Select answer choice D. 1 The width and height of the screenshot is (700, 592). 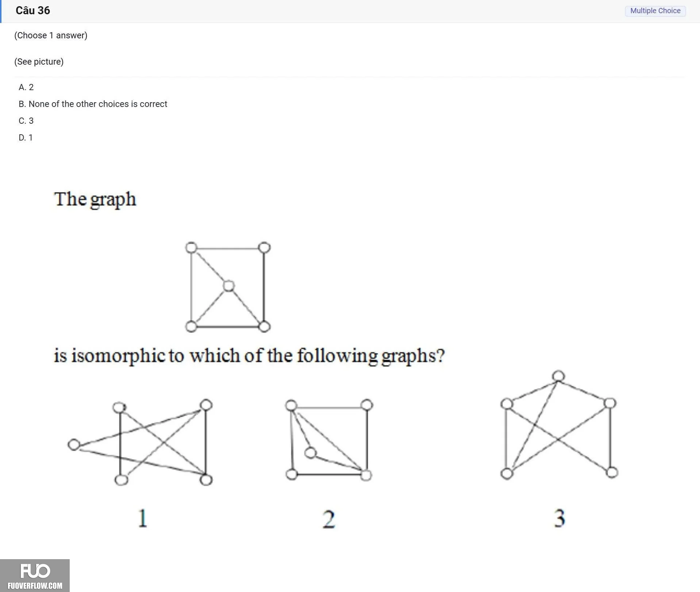[26, 138]
